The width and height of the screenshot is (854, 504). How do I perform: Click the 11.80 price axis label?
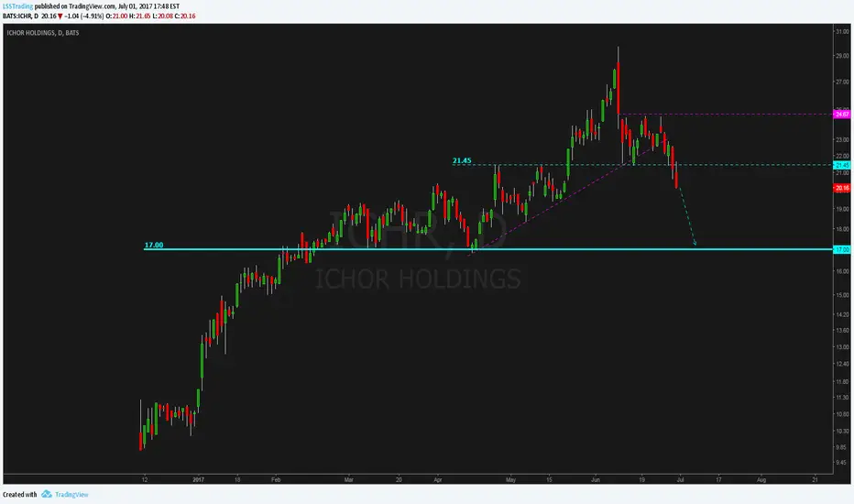(x=842, y=382)
